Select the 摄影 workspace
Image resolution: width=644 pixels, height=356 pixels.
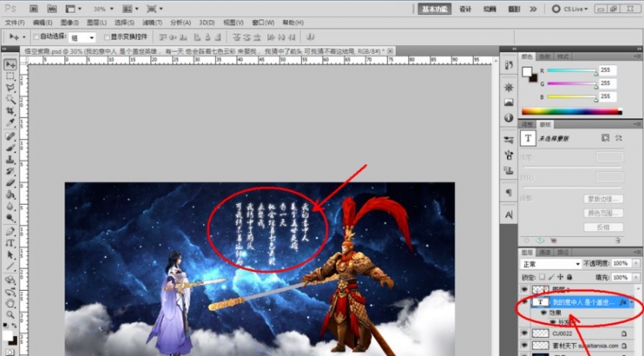514,9
